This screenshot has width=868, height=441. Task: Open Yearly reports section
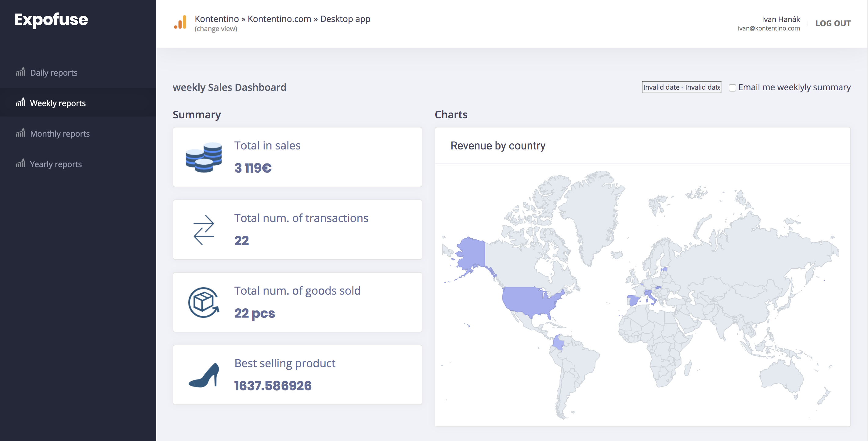click(56, 164)
